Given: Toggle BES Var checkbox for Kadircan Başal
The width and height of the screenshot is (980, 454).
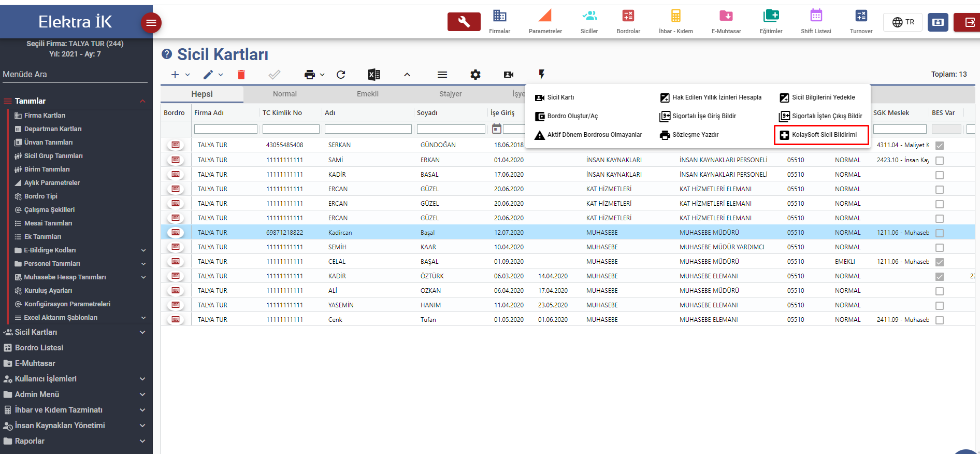Looking at the screenshot, I should [940, 233].
